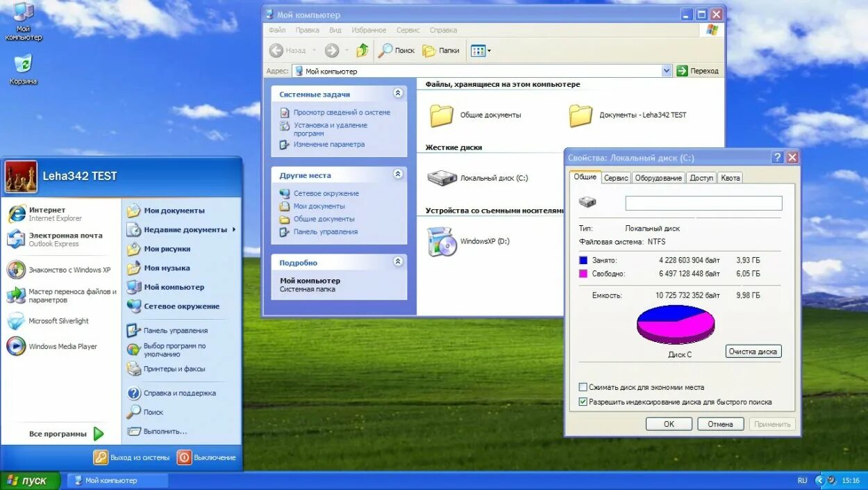Click Выключение shutdown button
Image resolution: width=868 pixels, height=490 pixels.
207,457
